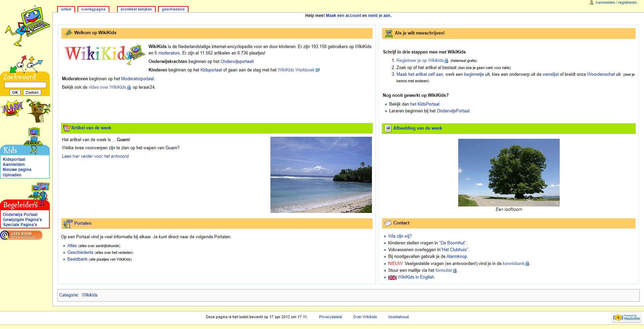Open the Wikikids category link
This screenshot has width=644, height=329.
tap(90, 295)
